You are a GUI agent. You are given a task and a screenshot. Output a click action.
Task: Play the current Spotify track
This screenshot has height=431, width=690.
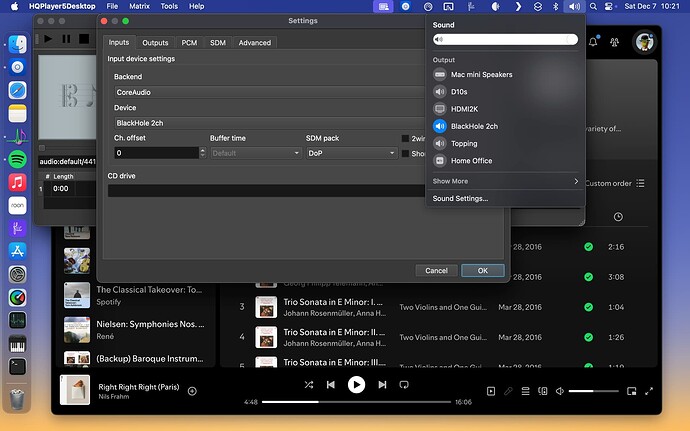356,385
